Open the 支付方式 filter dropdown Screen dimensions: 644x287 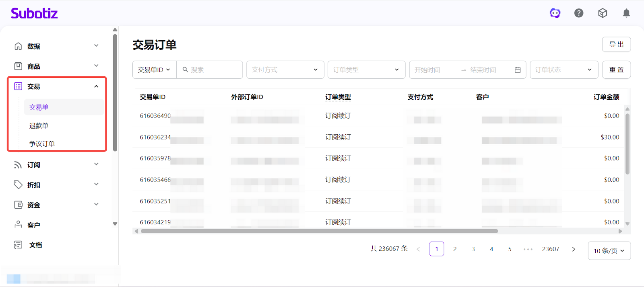coord(285,70)
